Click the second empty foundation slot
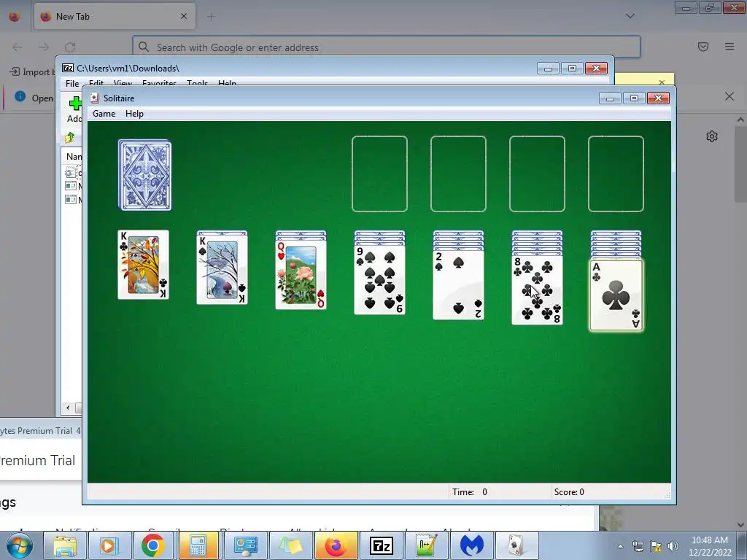 tap(458, 174)
